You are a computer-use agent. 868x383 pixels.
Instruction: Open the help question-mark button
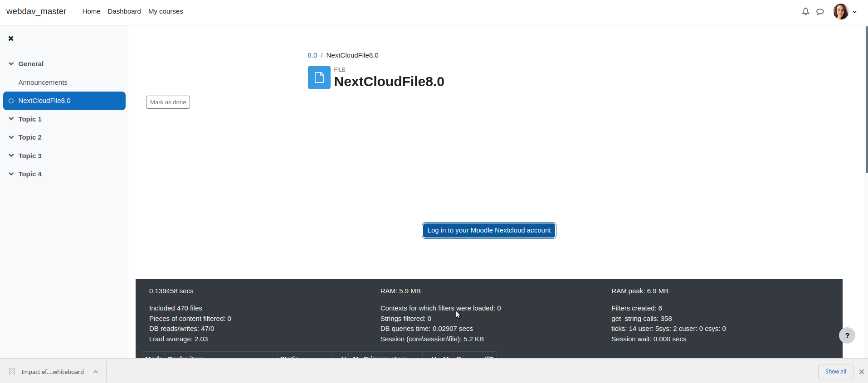point(847,335)
